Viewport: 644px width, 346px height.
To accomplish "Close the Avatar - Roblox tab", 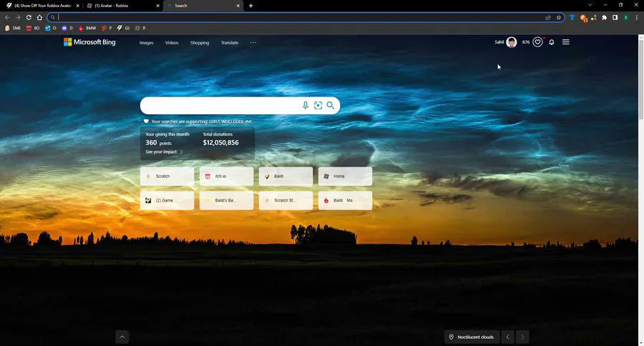I will pos(157,6).
